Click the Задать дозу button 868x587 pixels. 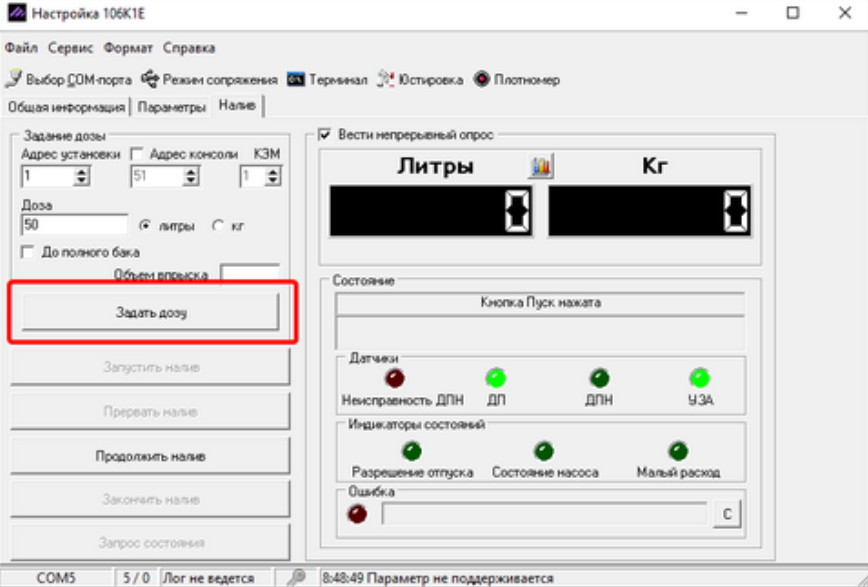[x=151, y=312]
